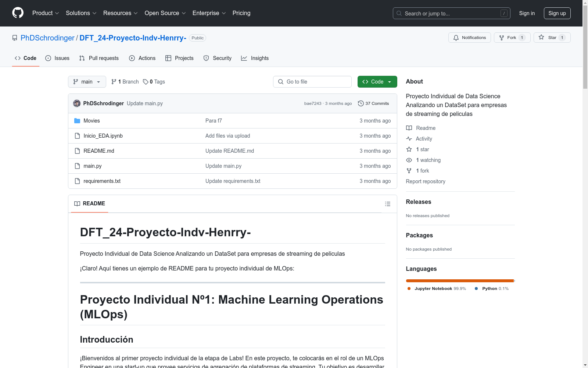Click the bae7243 commit hash
Screen dimensions: 588x368
pyautogui.click(x=313, y=103)
